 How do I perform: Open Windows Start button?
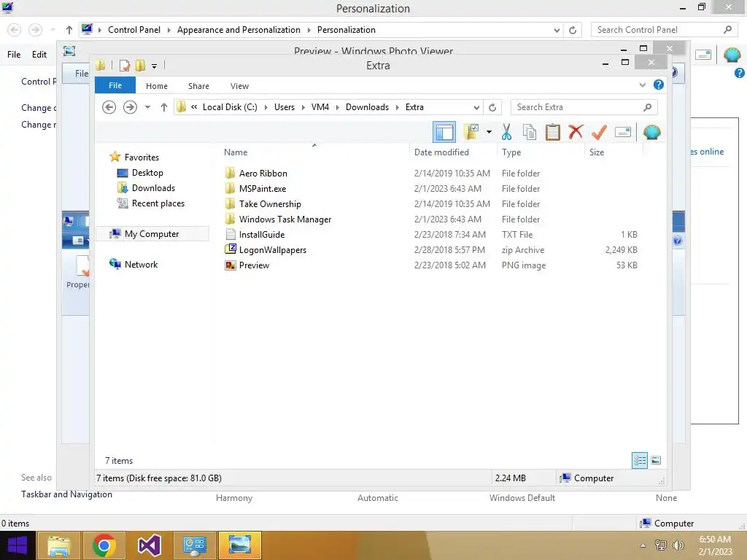click(x=18, y=545)
